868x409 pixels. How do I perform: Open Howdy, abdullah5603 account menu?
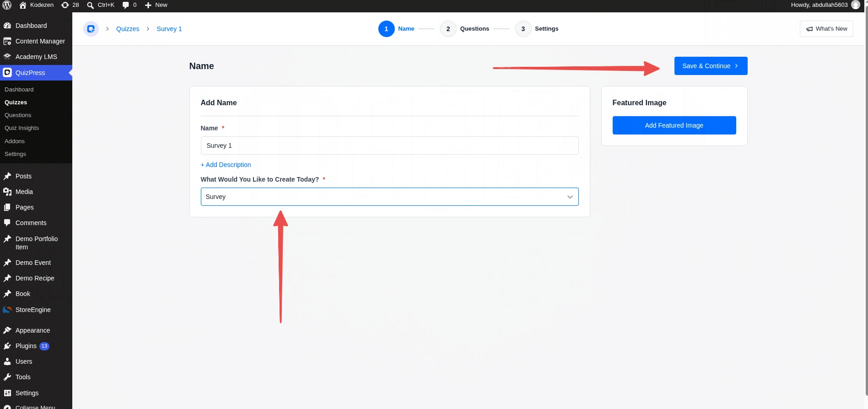(x=825, y=5)
